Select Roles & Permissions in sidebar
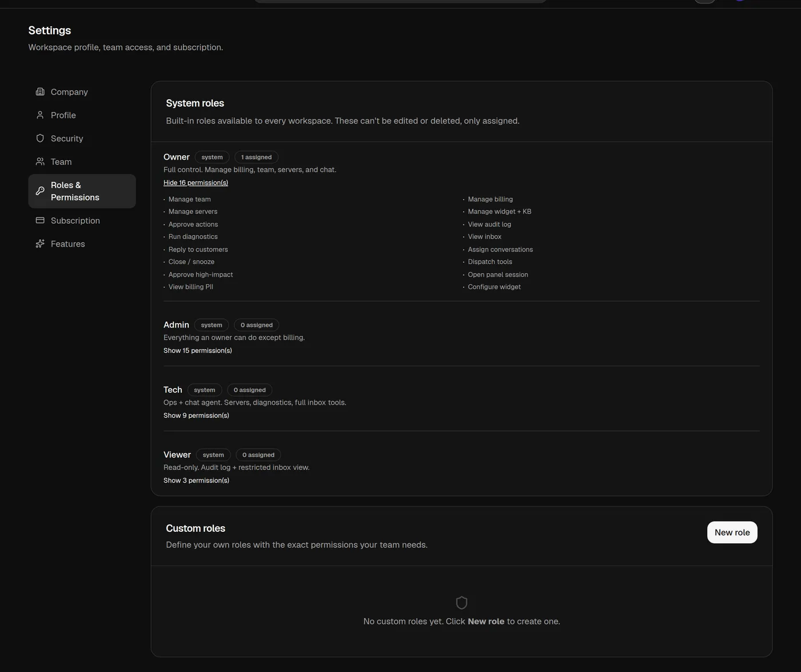 click(82, 191)
